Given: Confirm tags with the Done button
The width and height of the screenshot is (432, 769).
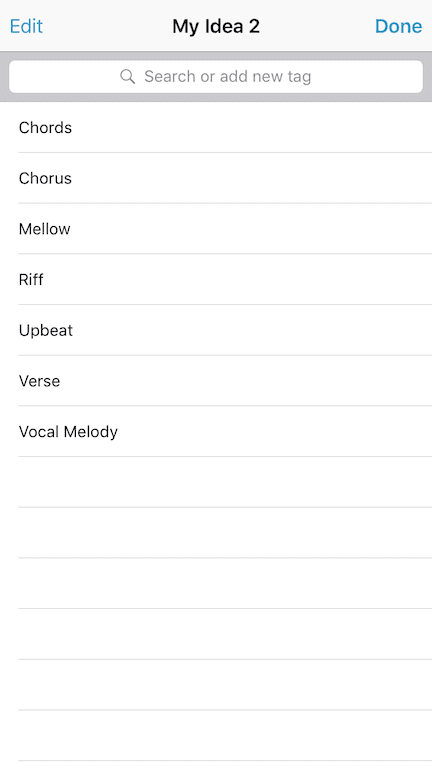Looking at the screenshot, I should [398, 26].
